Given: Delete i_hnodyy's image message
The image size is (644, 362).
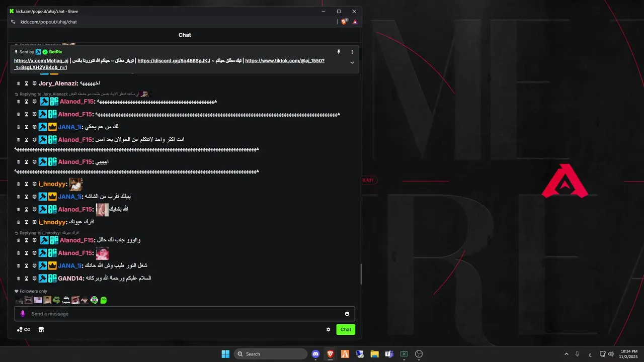Looking at the screenshot, I should tap(19, 185).
